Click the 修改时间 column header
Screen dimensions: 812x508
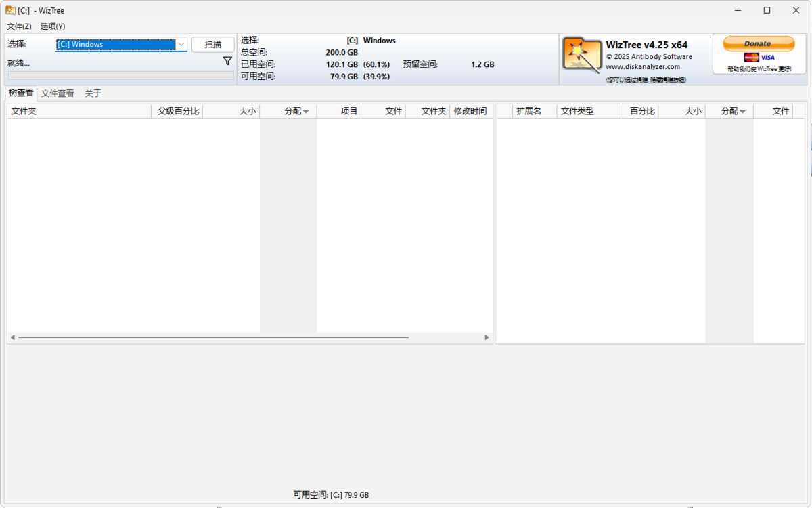[470, 111]
